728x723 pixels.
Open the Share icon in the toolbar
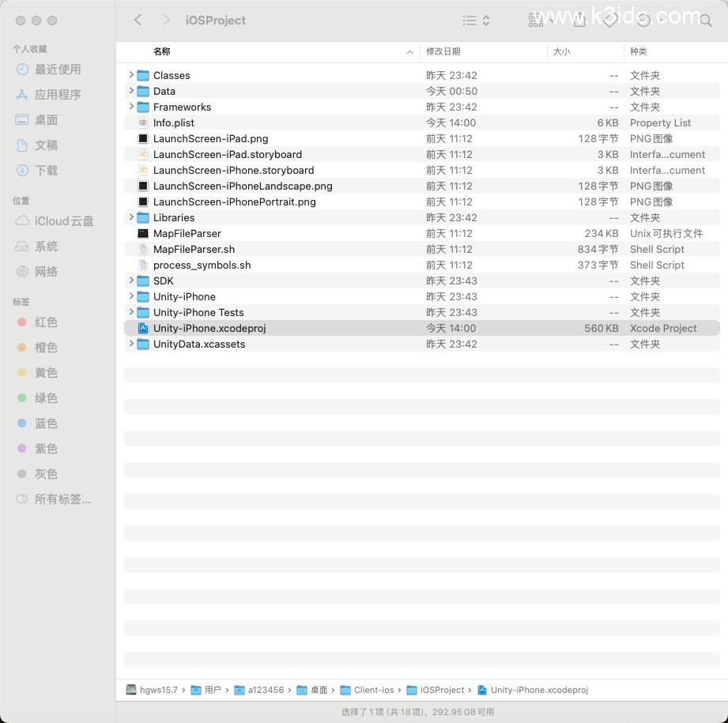578,20
